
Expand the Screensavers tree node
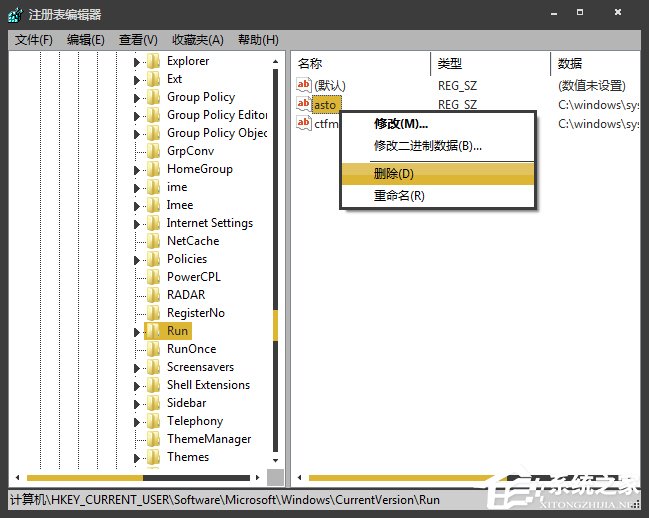click(138, 367)
